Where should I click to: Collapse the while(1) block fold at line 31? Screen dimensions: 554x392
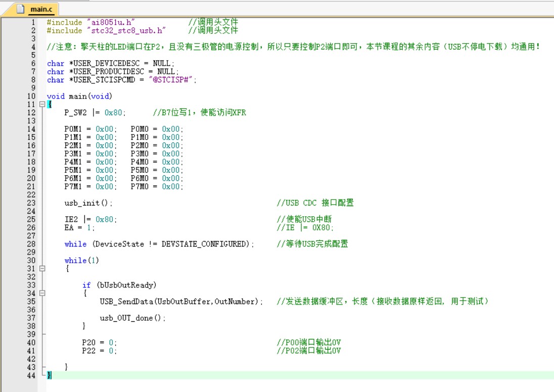(x=42, y=268)
